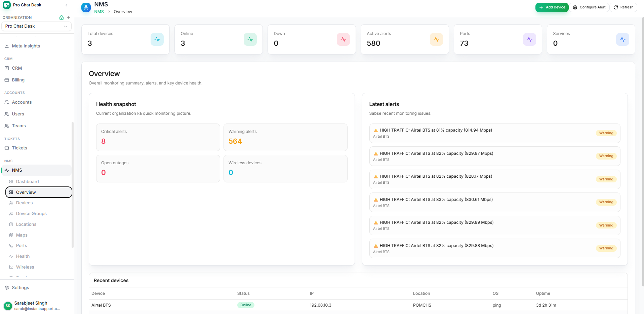Open Locations in the NMS menu

pyautogui.click(x=26, y=224)
